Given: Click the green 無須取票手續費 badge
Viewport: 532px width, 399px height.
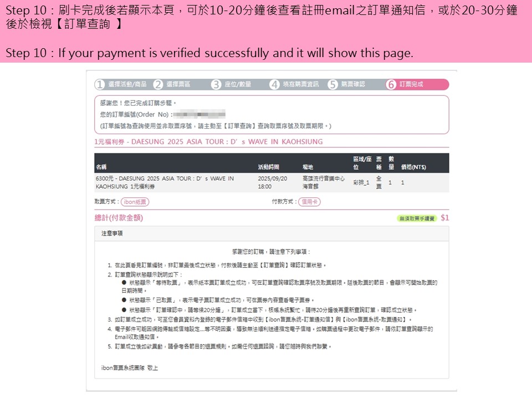Looking at the screenshot, I should [417, 218].
